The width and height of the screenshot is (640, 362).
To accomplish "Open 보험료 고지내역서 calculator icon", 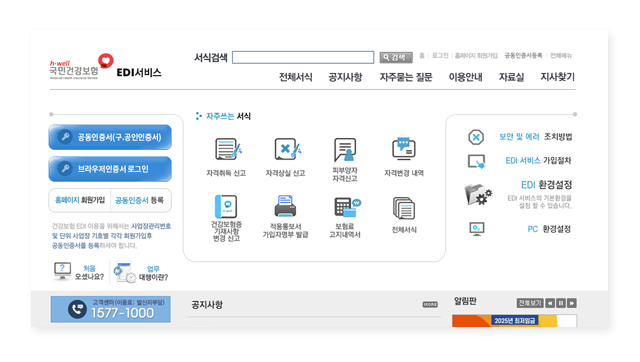I will (347, 207).
